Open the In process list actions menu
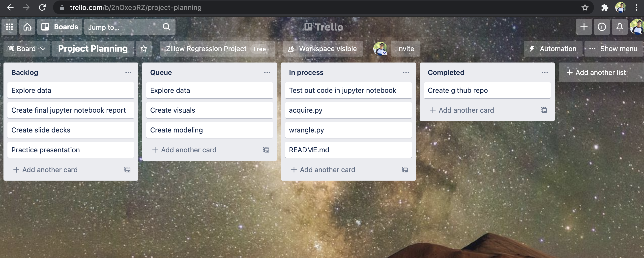644x258 pixels. (x=406, y=72)
